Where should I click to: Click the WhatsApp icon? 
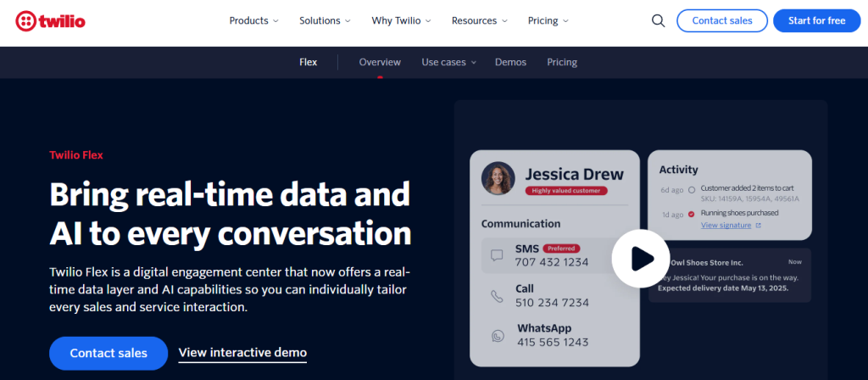pos(497,335)
